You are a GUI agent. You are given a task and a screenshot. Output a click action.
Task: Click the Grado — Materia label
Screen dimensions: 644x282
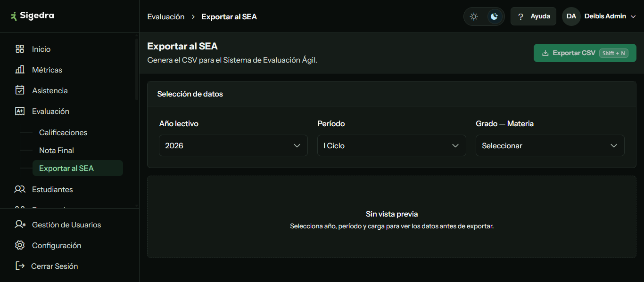(x=504, y=123)
